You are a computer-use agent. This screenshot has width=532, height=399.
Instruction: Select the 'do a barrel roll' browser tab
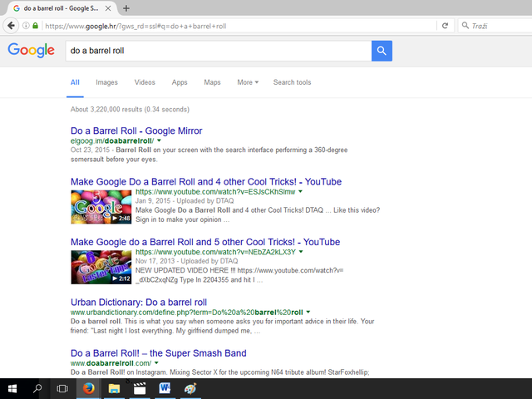(x=61, y=8)
